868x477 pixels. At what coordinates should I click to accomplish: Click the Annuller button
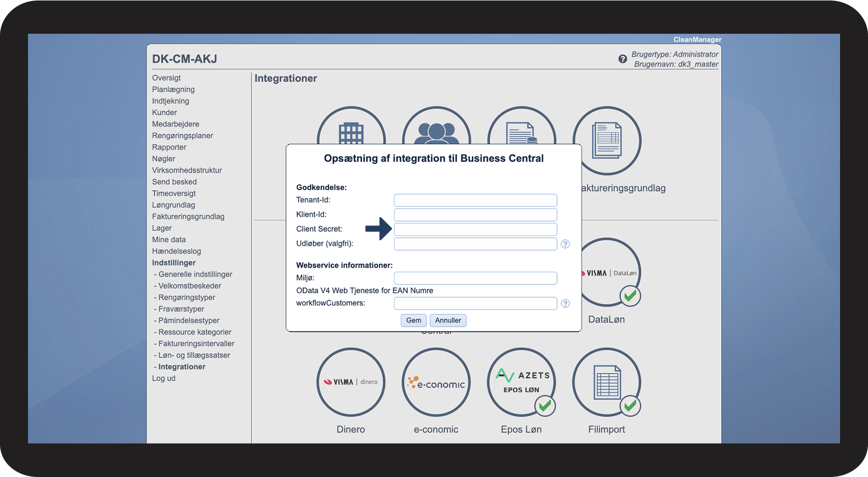tap(448, 320)
